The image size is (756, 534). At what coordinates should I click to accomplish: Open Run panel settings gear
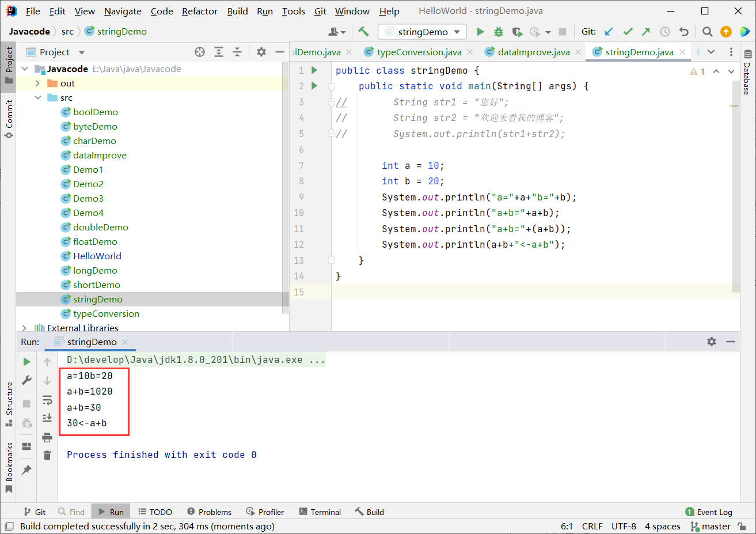coord(712,342)
